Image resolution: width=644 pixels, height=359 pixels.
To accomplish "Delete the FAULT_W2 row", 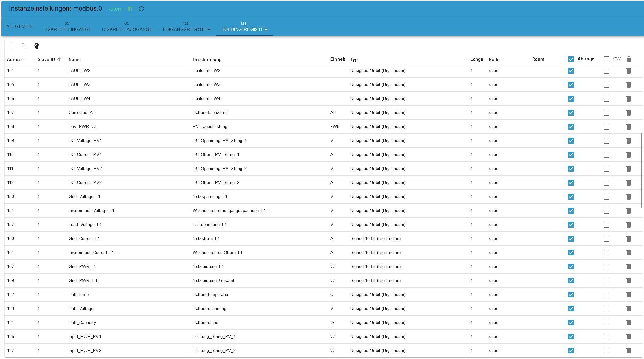I will point(629,71).
